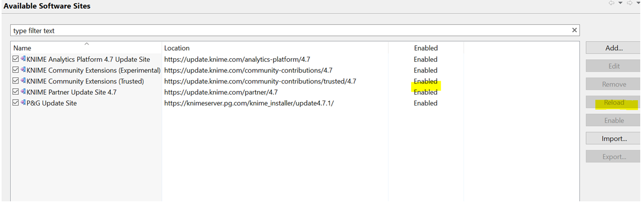Viewport: 644px width, 204px height.
Task: Click the knimeserver.pg.com update4.7.1 location URL
Action: pyautogui.click(x=249, y=103)
